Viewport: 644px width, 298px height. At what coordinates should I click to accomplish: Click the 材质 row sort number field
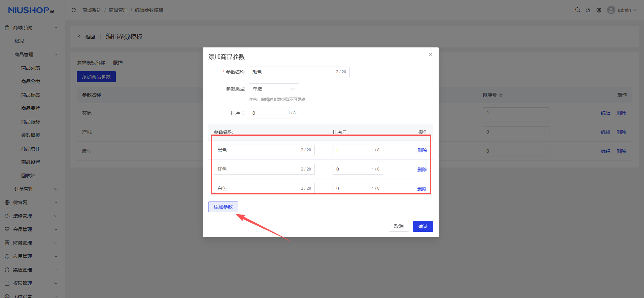pos(516,113)
